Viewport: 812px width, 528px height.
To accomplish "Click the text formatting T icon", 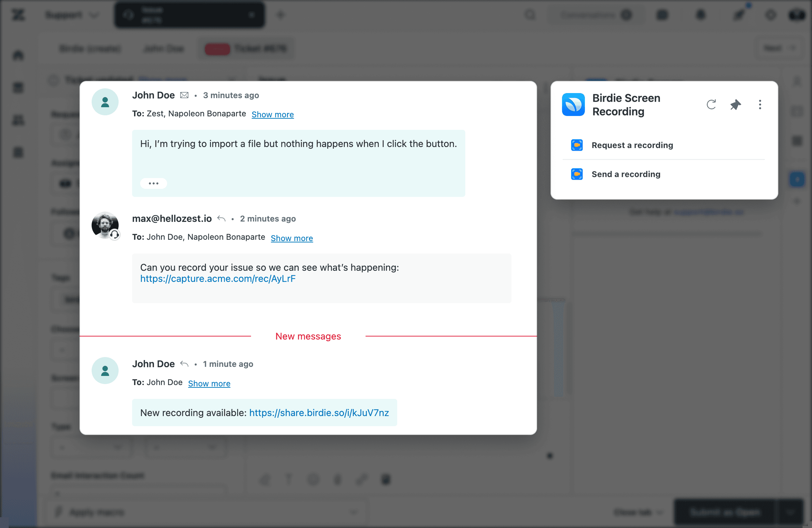I will 289,479.
